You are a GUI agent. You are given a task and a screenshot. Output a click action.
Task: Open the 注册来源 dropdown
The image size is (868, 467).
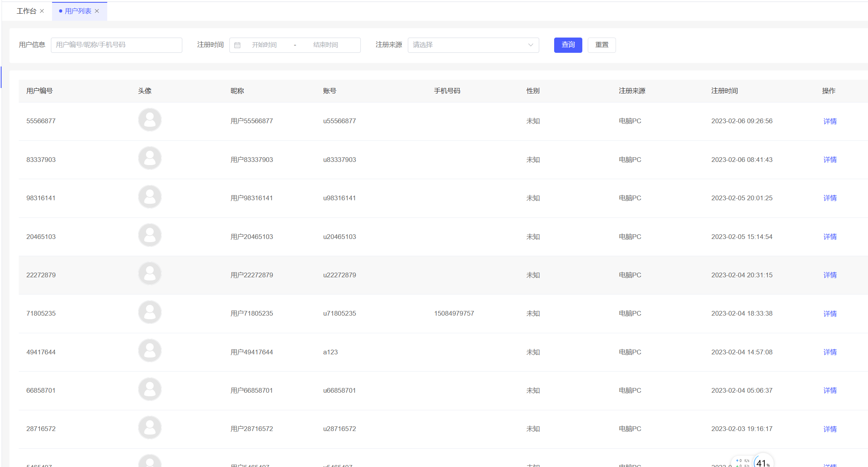[x=473, y=45]
